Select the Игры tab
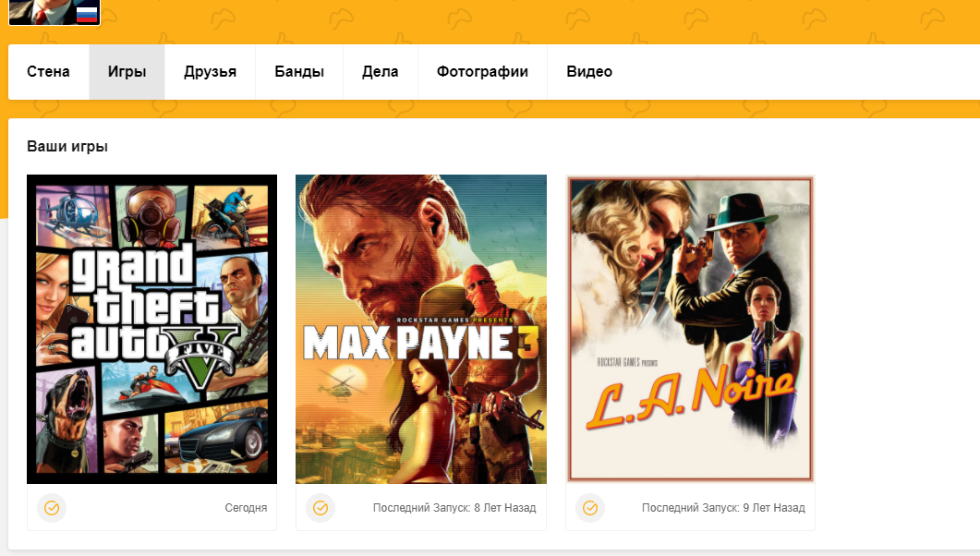This screenshot has height=556, width=980. (x=127, y=72)
